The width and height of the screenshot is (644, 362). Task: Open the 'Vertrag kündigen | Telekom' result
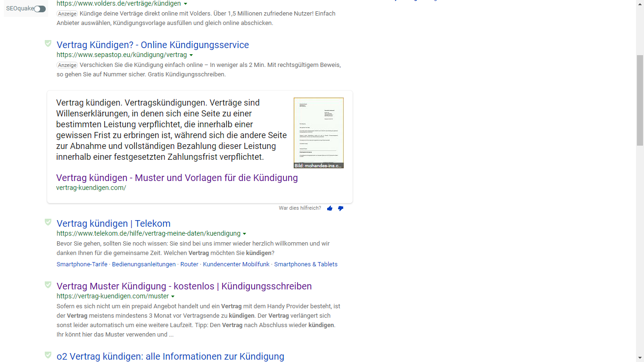point(114,223)
